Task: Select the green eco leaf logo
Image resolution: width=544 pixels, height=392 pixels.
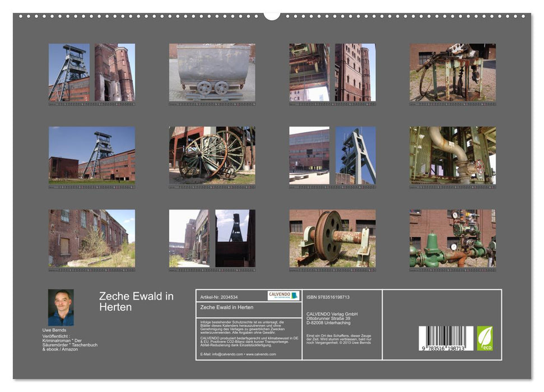Action: click(x=485, y=337)
